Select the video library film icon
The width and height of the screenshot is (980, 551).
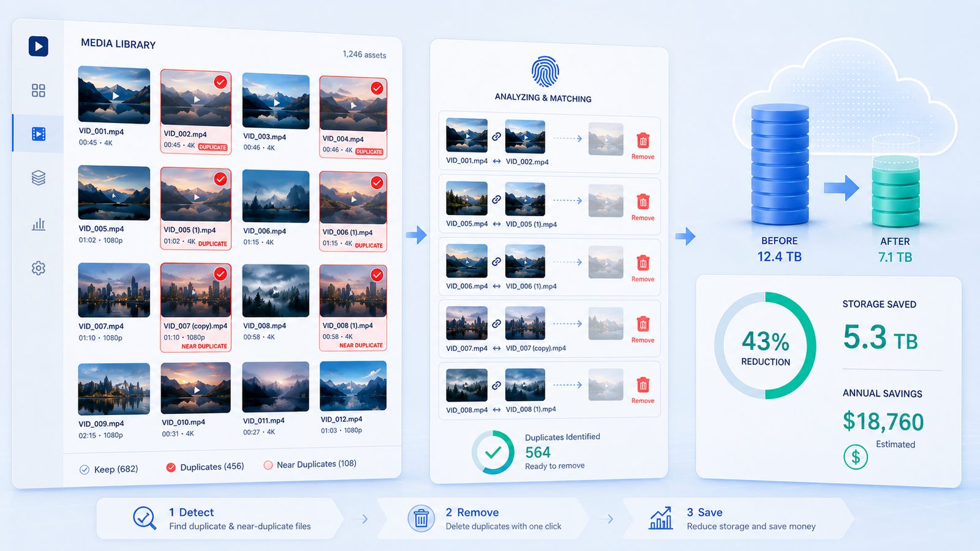click(x=39, y=133)
